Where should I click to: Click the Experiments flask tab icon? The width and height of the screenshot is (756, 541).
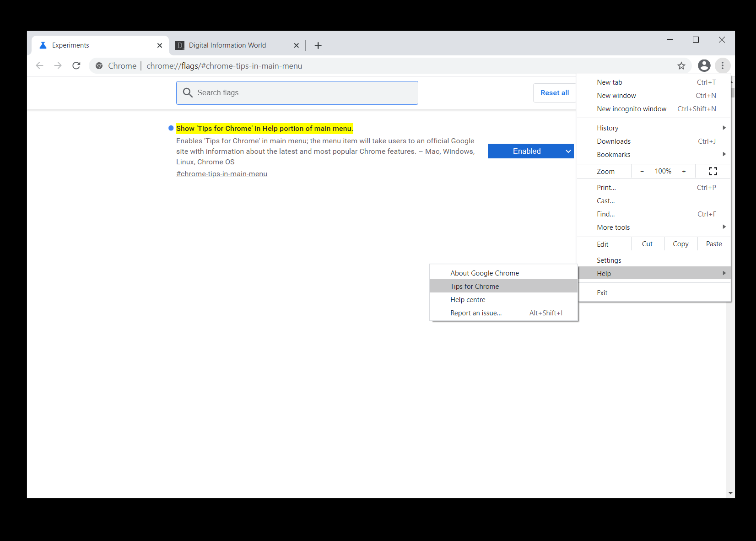pyautogui.click(x=43, y=45)
